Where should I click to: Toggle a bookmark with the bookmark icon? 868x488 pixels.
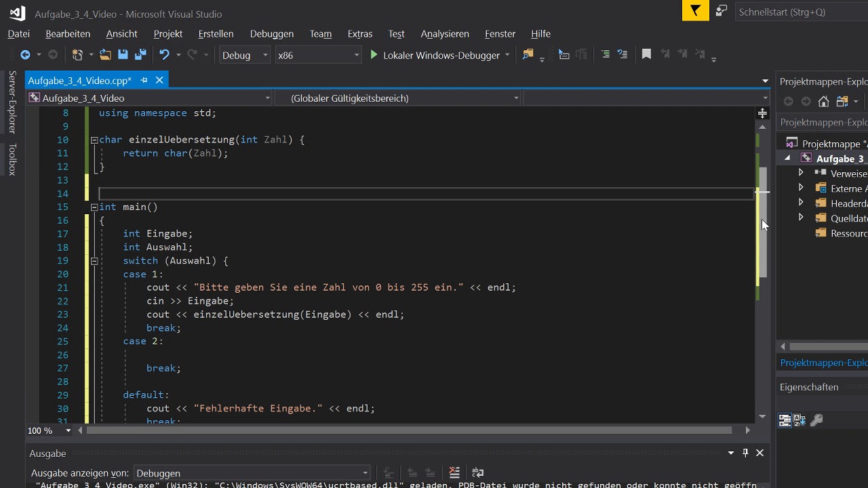646,54
